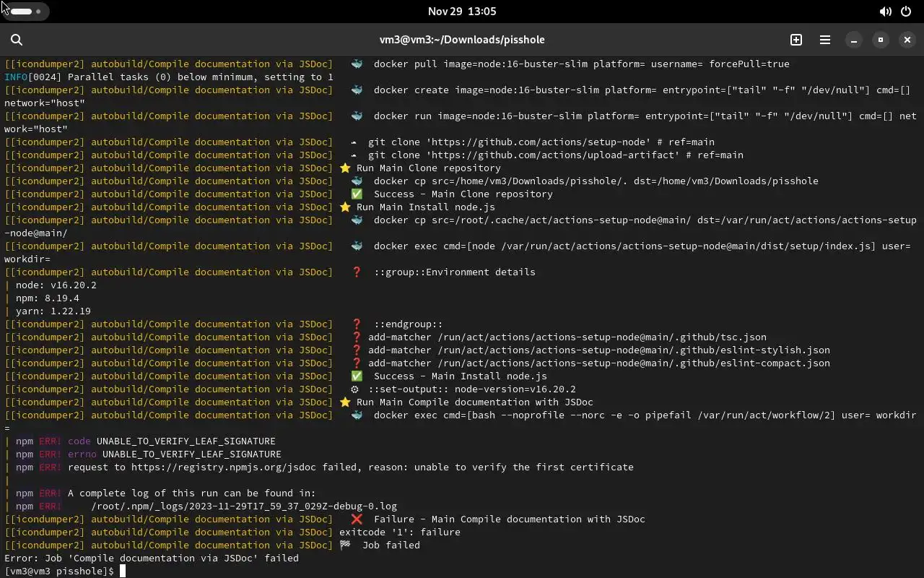Click at the shell prompt cursor
This screenshot has width=924, height=578.
click(123, 571)
